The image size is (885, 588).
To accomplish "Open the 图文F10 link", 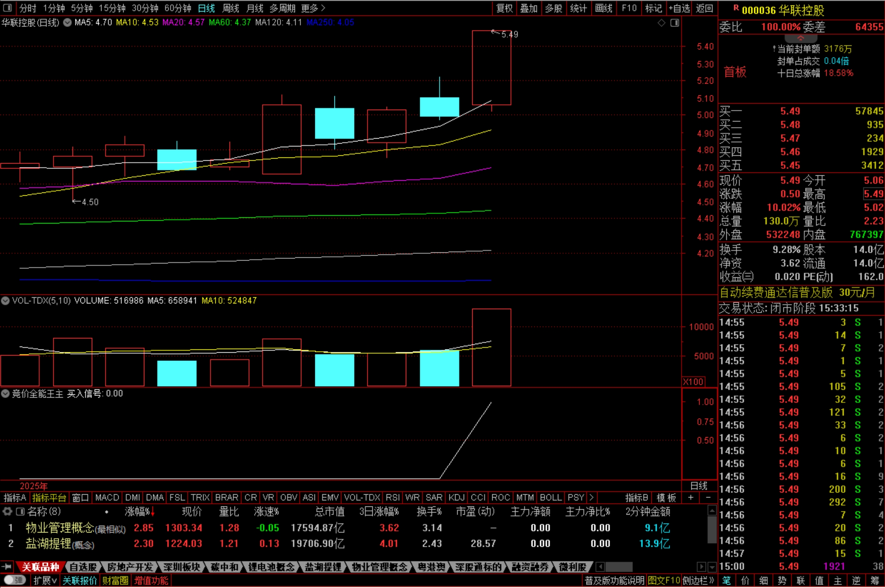I will click(x=664, y=580).
